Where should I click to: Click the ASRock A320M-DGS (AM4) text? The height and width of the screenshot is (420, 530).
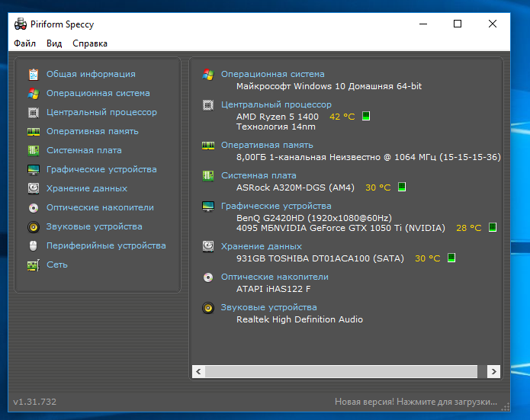coord(295,188)
